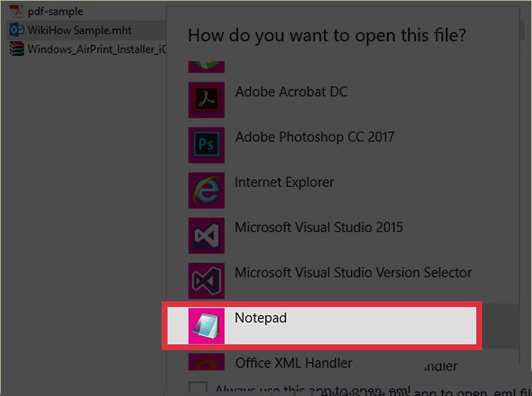Screen dimensions: 532x396
Task: Choose the Office XML Handler text label
Action: tap(294, 363)
